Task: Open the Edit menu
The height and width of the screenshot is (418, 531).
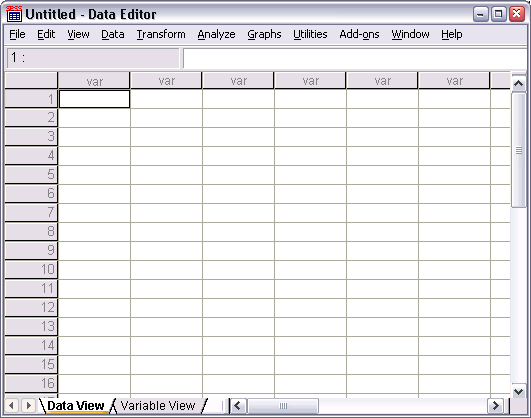Action: [x=46, y=34]
